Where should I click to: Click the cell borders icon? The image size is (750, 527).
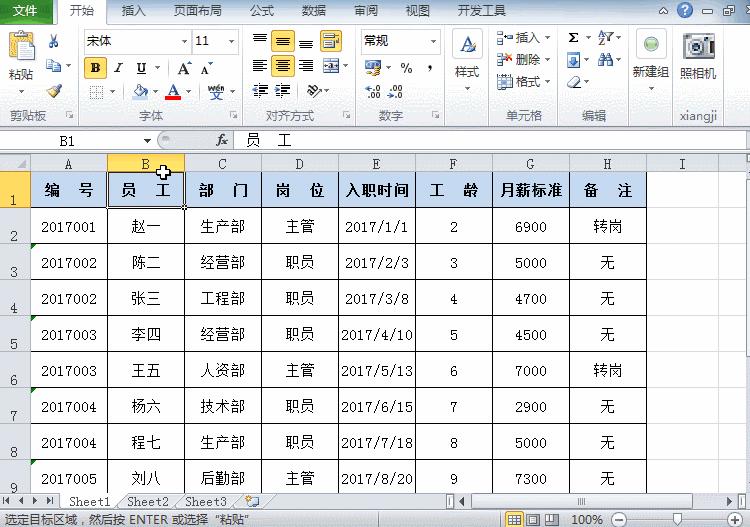coord(96,91)
